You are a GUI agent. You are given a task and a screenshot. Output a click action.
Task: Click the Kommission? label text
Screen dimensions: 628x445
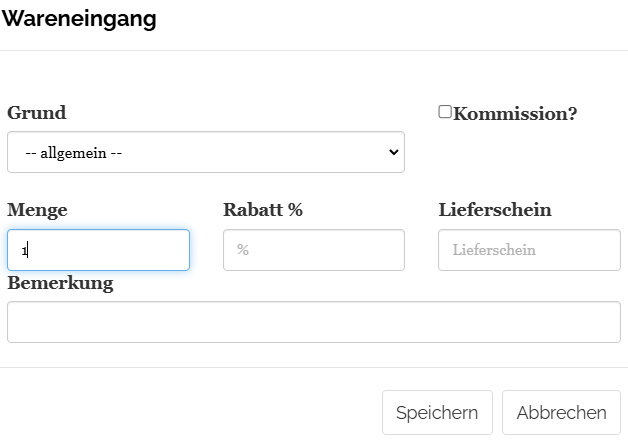[515, 114]
